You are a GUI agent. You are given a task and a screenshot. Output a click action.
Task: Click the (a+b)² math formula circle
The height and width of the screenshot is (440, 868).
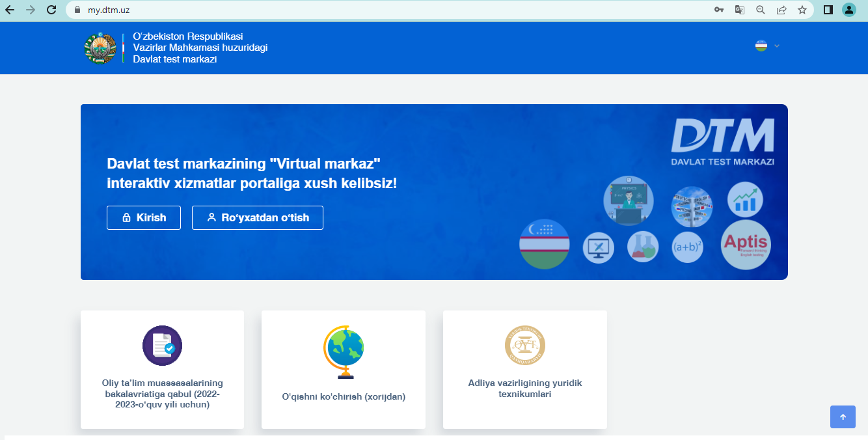point(687,247)
